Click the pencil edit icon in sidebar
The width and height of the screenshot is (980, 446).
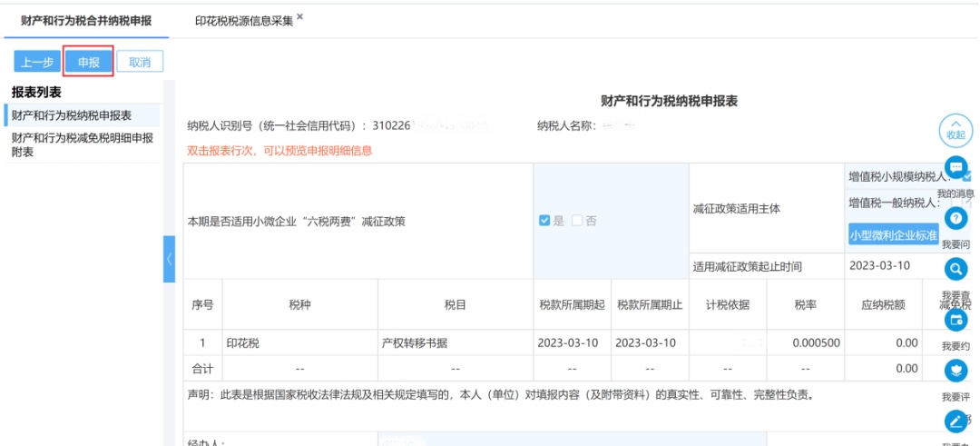point(955,421)
